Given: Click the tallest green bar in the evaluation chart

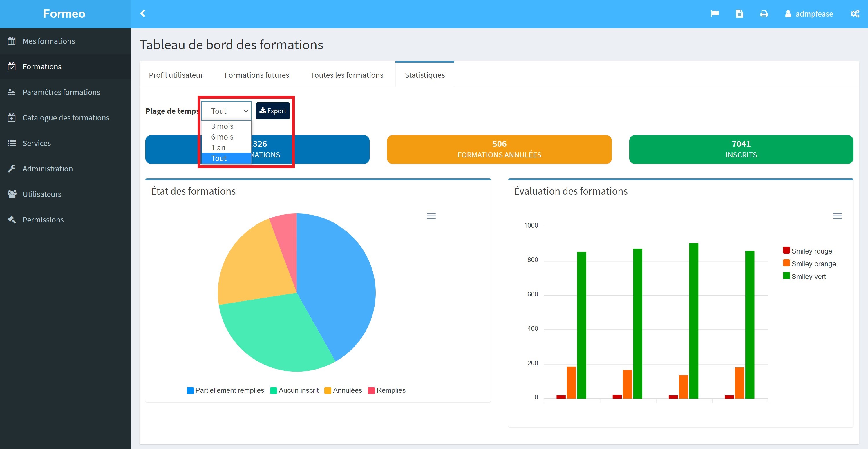Looking at the screenshot, I should 693,321.
